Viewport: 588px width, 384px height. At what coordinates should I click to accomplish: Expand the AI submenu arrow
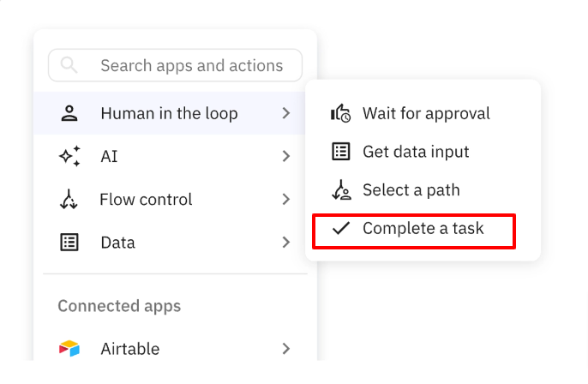(286, 156)
